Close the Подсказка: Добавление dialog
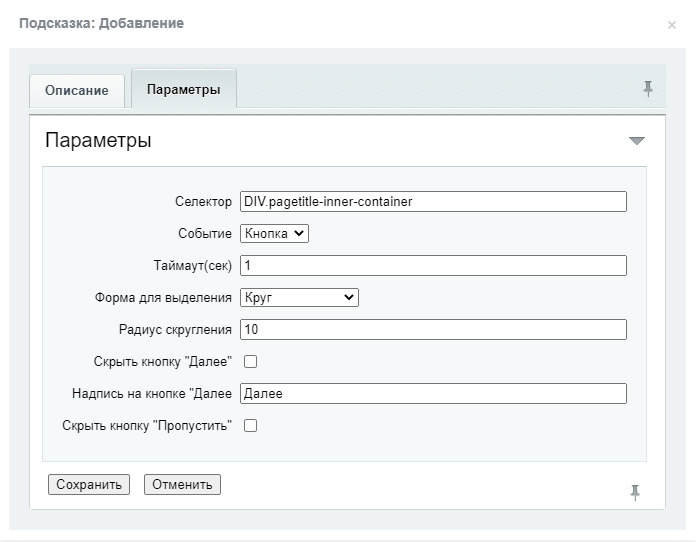The width and height of the screenshot is (696, 542). coord(672,25)
